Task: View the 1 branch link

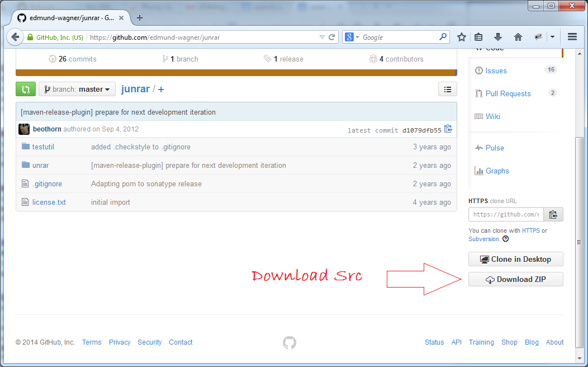Action: click(x=181, y=59)
